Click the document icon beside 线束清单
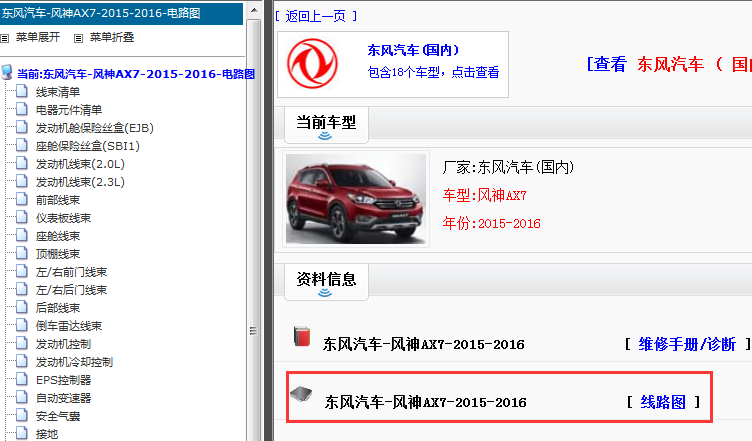Viewport: 752px width, 441px height. (22, 91)
